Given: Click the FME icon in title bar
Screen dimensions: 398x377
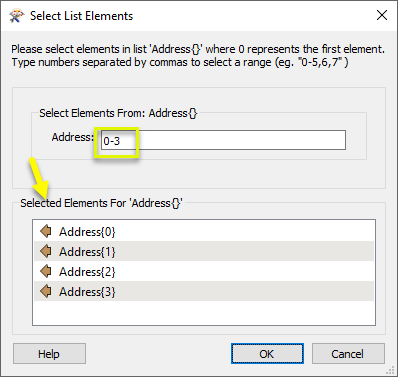Looking at the screenshot, I should (16, 16).
